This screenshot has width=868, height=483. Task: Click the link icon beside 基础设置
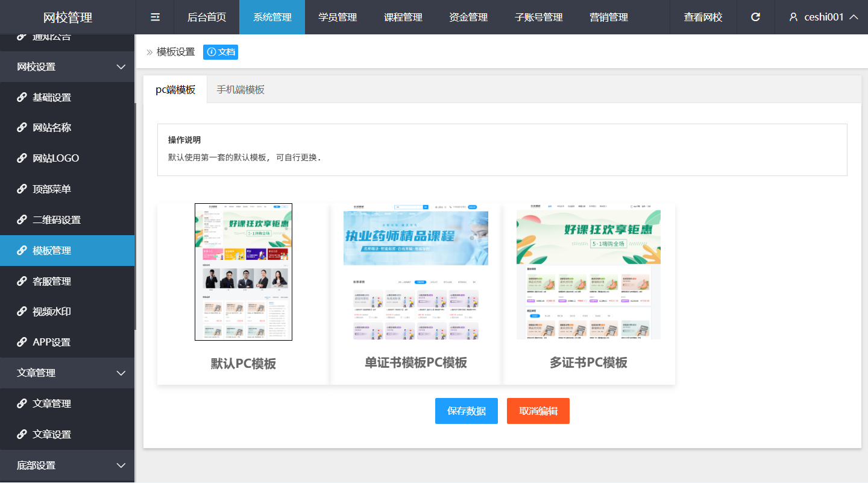(x=22, y=97)
